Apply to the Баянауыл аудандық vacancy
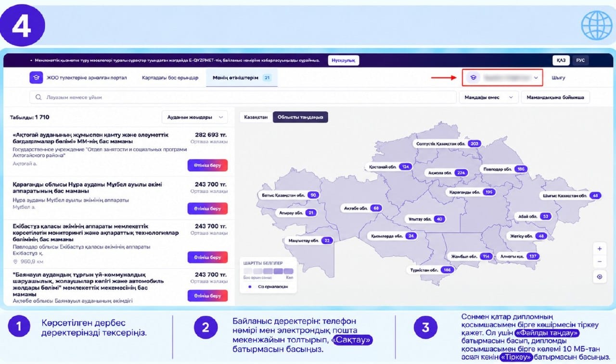This screenshot has height=364, width=616. [207, 296]
